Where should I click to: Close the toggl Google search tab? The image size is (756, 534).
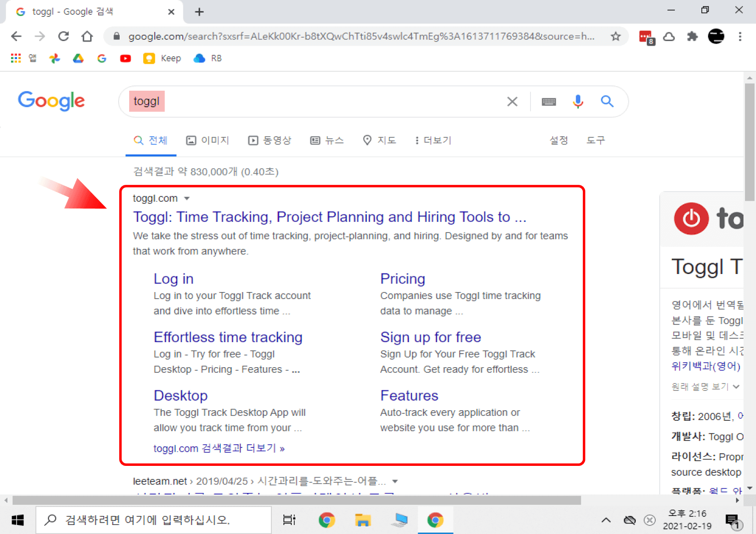pyautogui.click(x=171, y=12)
